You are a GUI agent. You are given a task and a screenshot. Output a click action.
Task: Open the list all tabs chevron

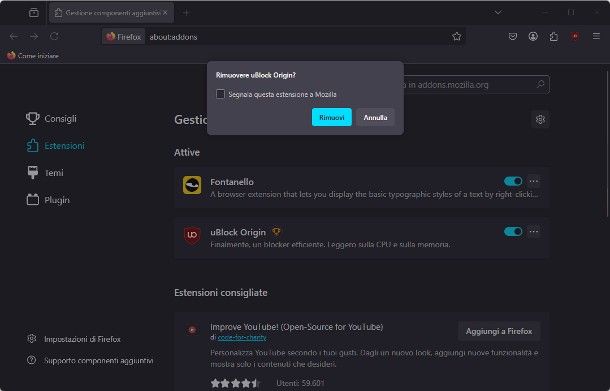(498, 13)
